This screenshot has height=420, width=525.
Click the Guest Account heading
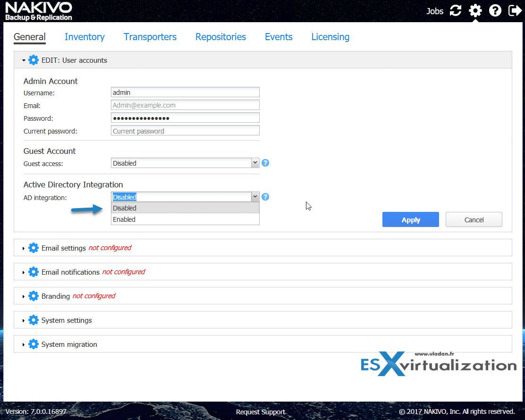50,151
